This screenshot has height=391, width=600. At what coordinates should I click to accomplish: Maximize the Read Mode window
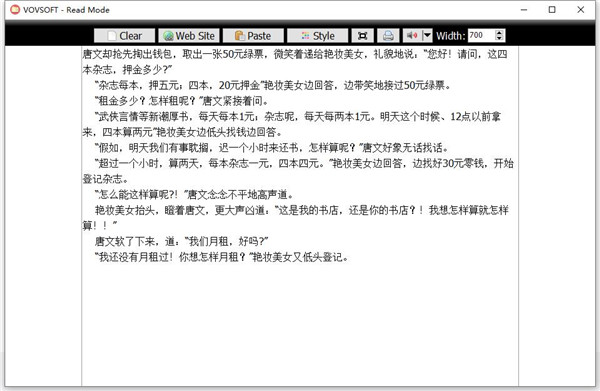click(x=552, y=10)
